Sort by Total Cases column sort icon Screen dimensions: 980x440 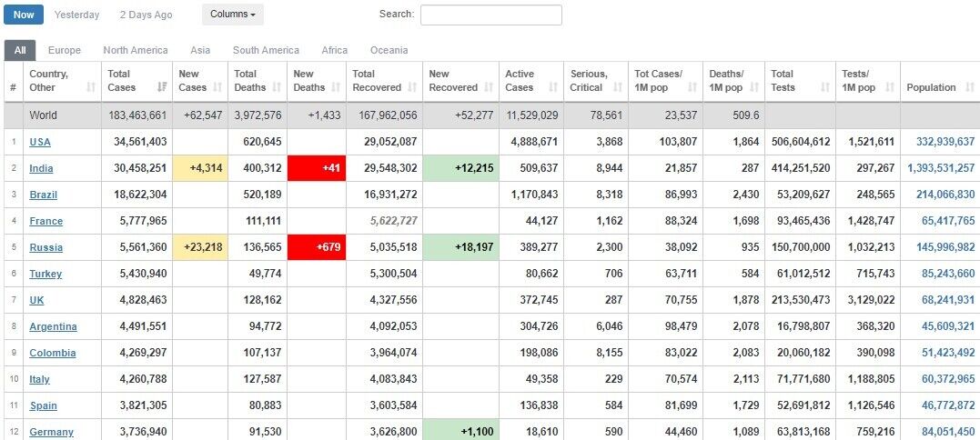[x=162, y=87]
